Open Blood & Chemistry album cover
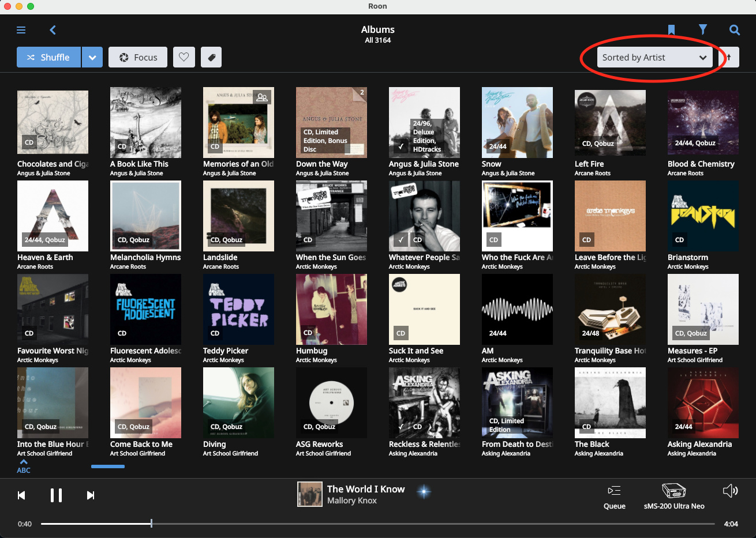 [703, 122]
